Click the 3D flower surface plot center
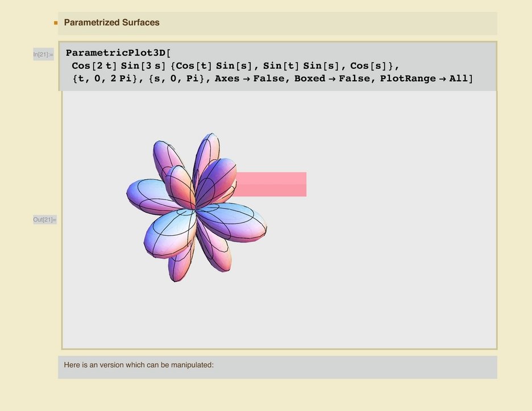This screenshot has width=532, height=411. (196, 208)
